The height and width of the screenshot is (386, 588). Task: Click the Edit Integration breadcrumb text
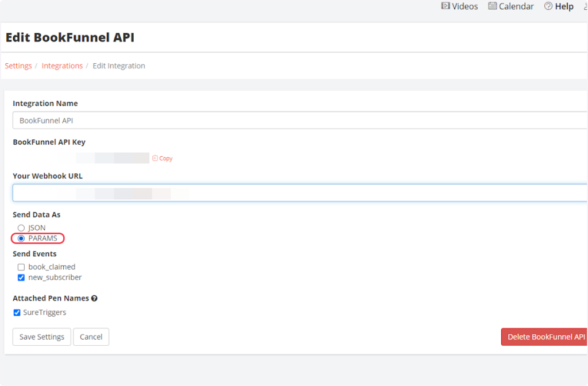point(119,66)
